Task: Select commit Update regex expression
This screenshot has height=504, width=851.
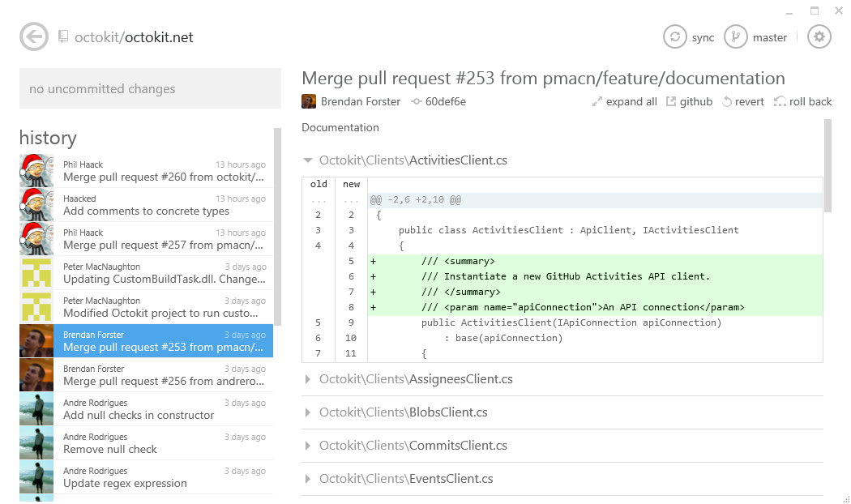Action: coord(146,477)
